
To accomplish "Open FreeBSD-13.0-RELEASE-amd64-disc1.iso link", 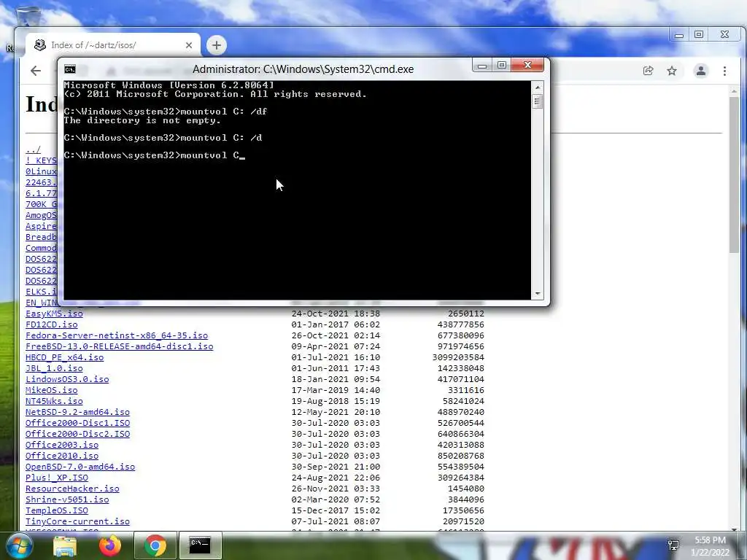I will pos(120,346).
